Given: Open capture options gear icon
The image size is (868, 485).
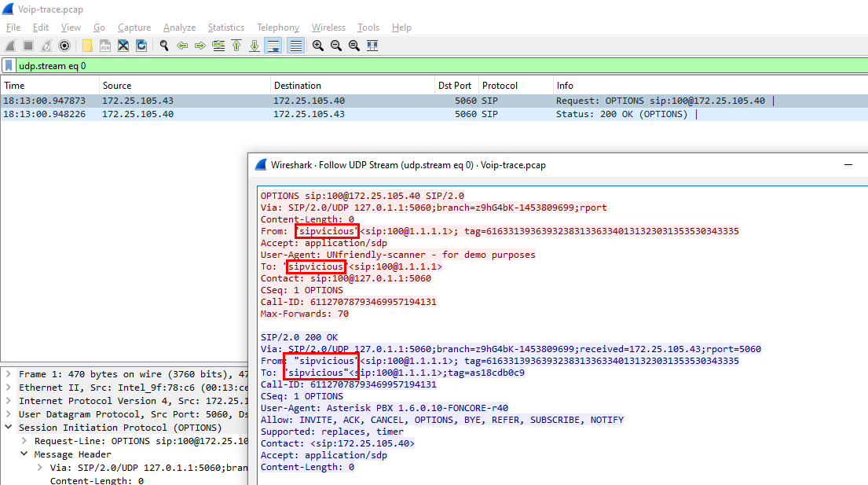Looking at the screenshot, I should click(64, 46).
